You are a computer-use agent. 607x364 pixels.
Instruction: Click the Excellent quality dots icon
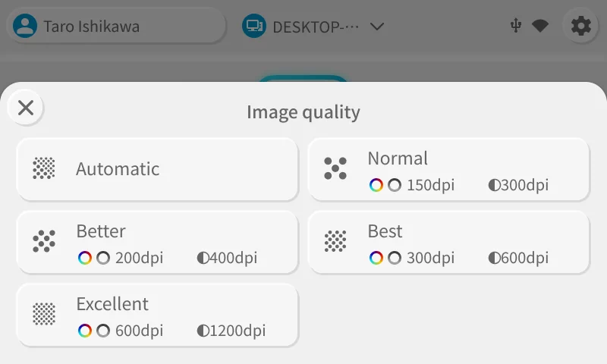[44, 314]
